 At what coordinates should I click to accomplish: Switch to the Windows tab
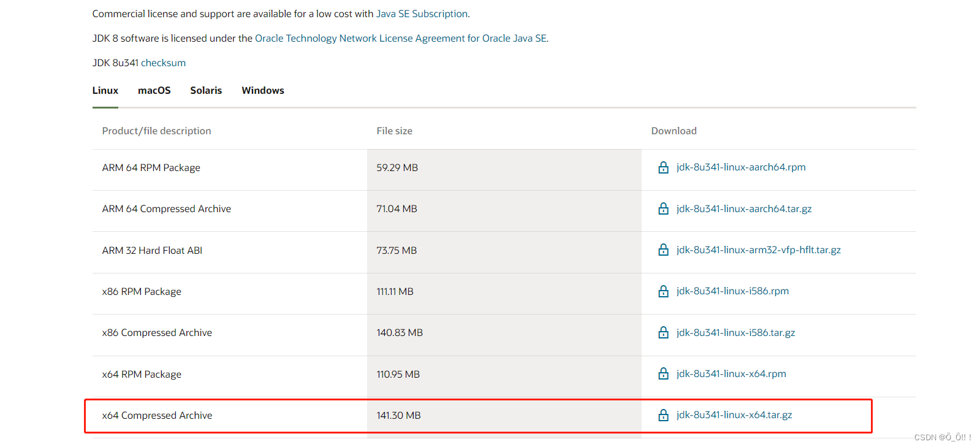click(263, 90)
